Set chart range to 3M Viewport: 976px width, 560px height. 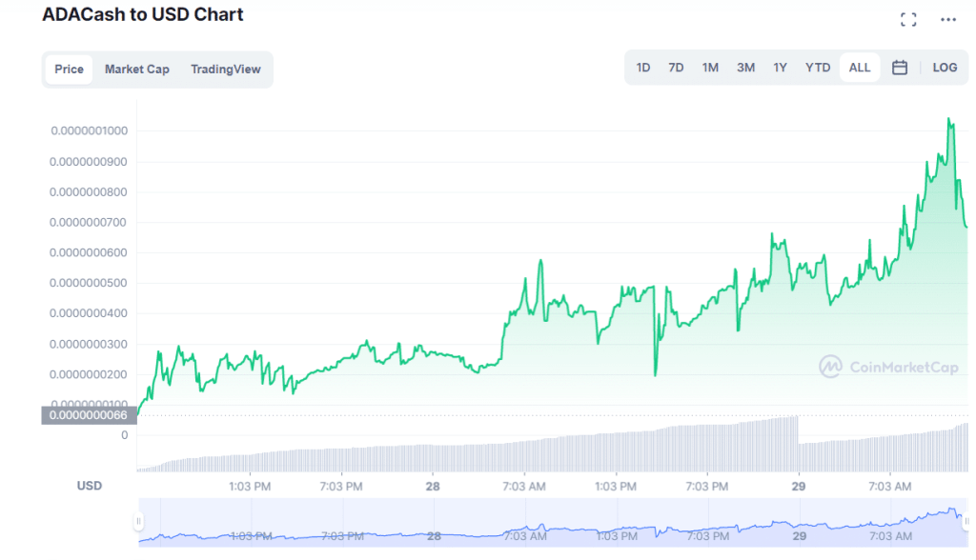tap(745, 68)
